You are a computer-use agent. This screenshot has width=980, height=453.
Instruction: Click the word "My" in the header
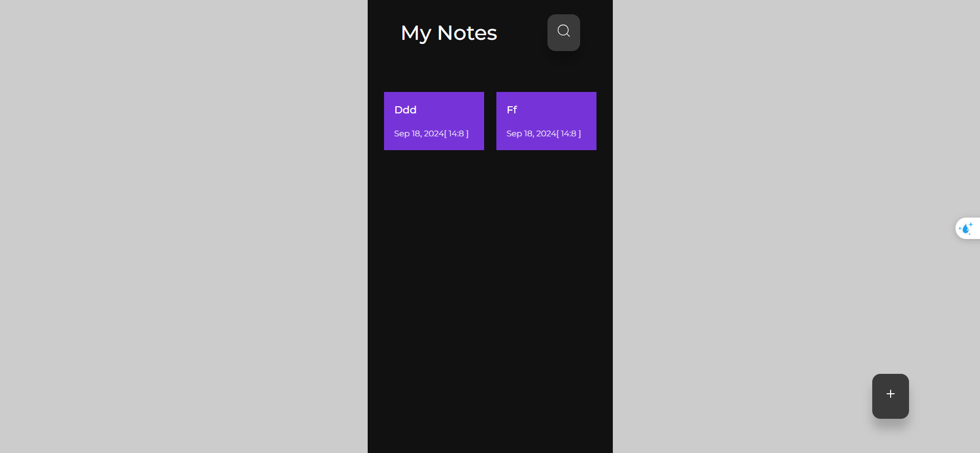coord(416,34)
